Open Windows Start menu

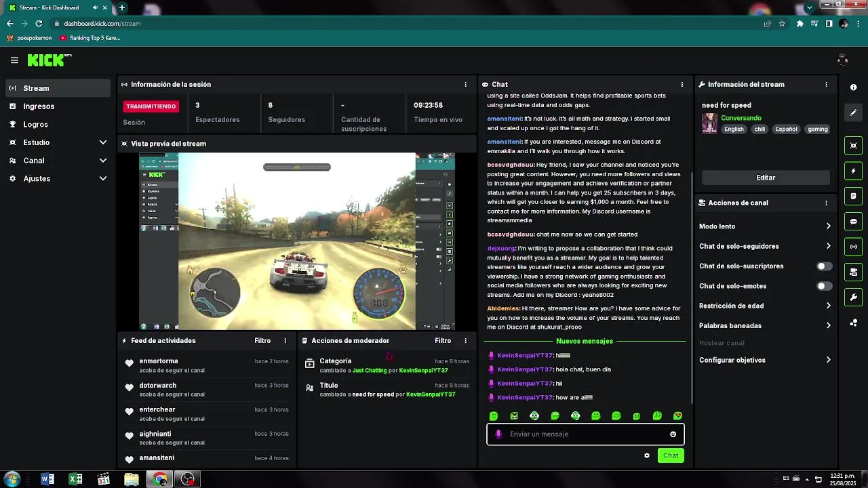tap(12, 479)
